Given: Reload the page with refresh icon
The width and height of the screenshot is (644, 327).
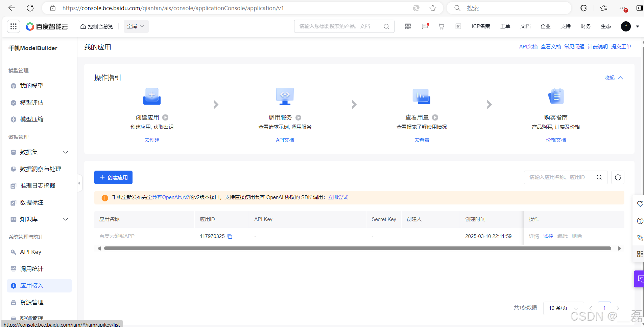Looking at the screenshot, I should tap(30, 8).
